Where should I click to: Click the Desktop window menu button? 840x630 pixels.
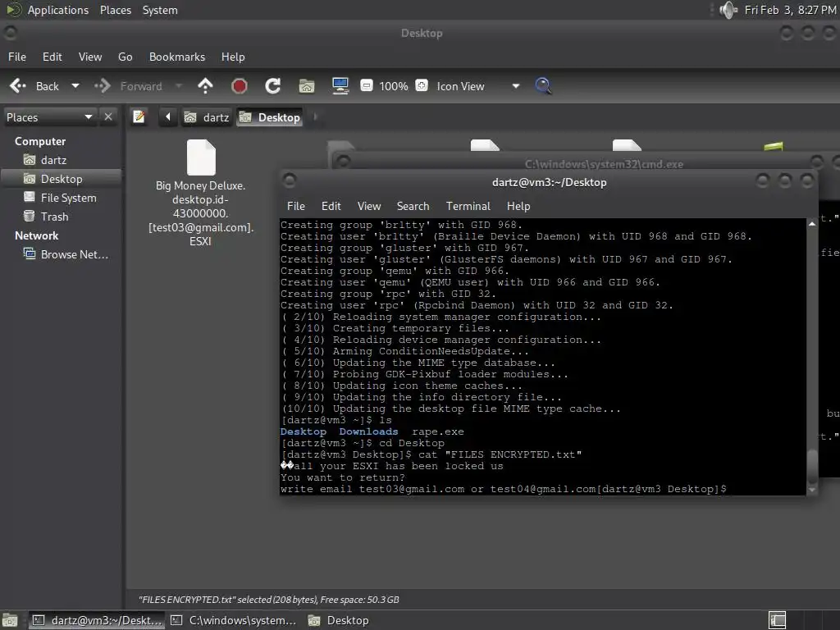pyautogui.click(x=10, y=33)
